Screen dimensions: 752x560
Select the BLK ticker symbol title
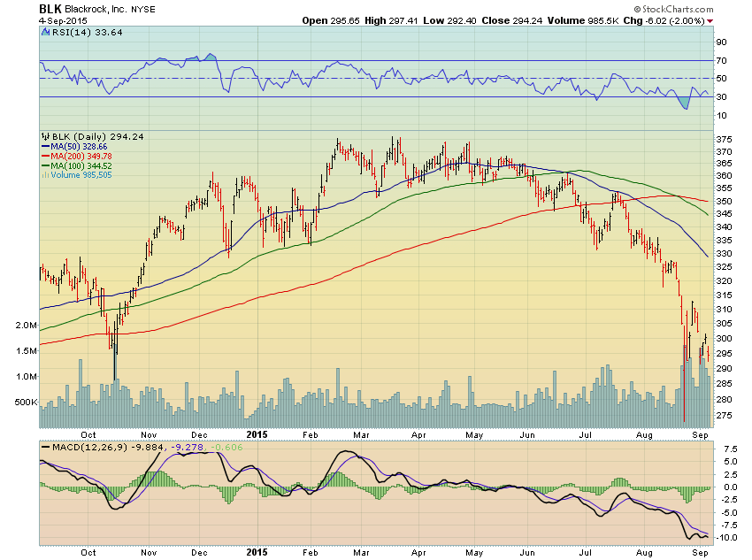tap(50, 9)
